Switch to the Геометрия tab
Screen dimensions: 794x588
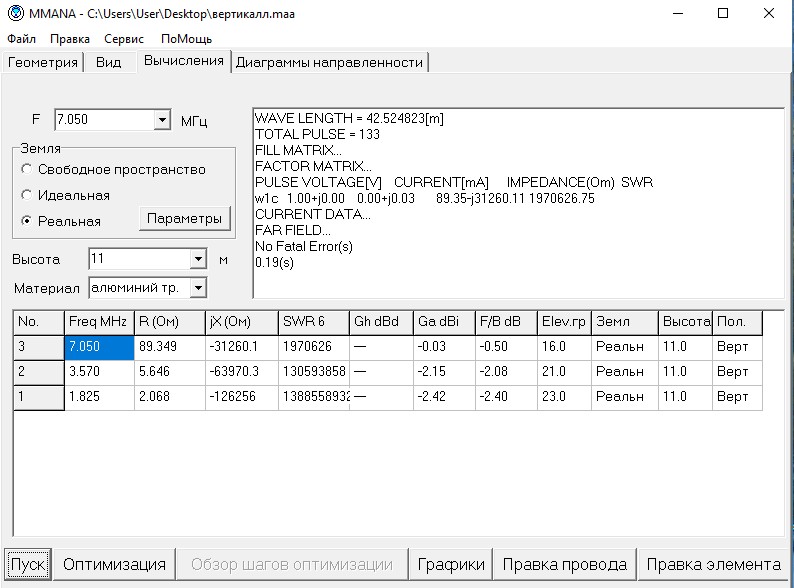(43, 62)
